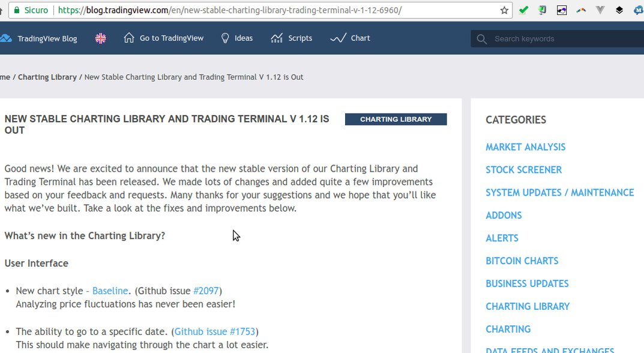Open the TradingView Blog home link

[x=47, y=38]
